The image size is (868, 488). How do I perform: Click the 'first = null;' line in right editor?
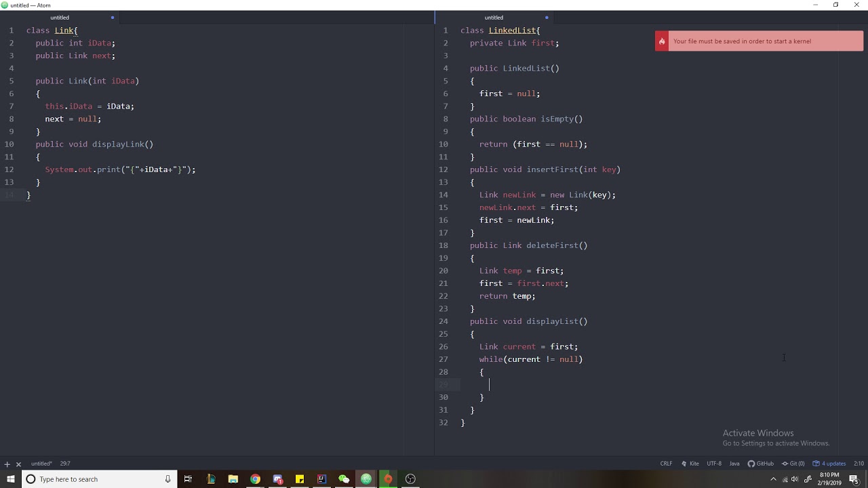[x=510, y=94]
